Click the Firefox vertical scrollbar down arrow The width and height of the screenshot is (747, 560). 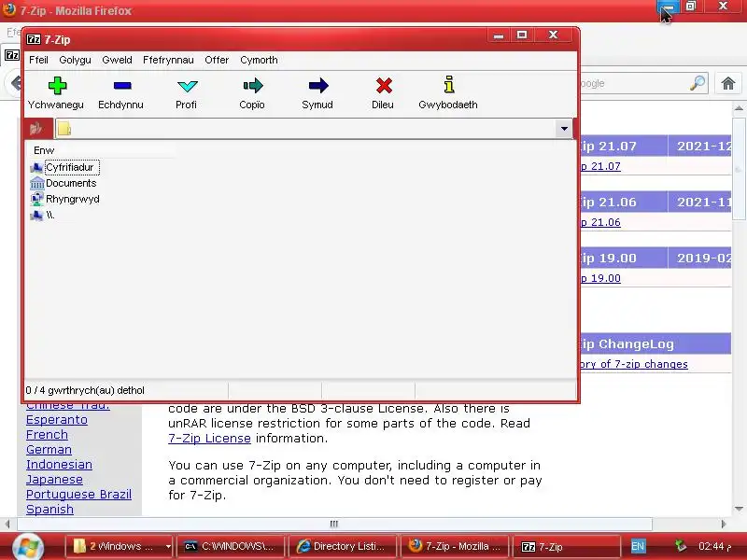(x=739, y=509)
